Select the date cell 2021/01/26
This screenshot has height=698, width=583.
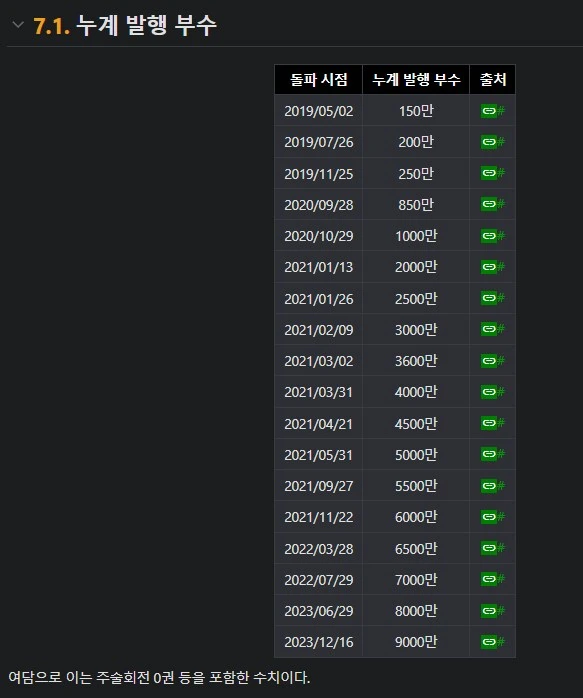[319, 298]
